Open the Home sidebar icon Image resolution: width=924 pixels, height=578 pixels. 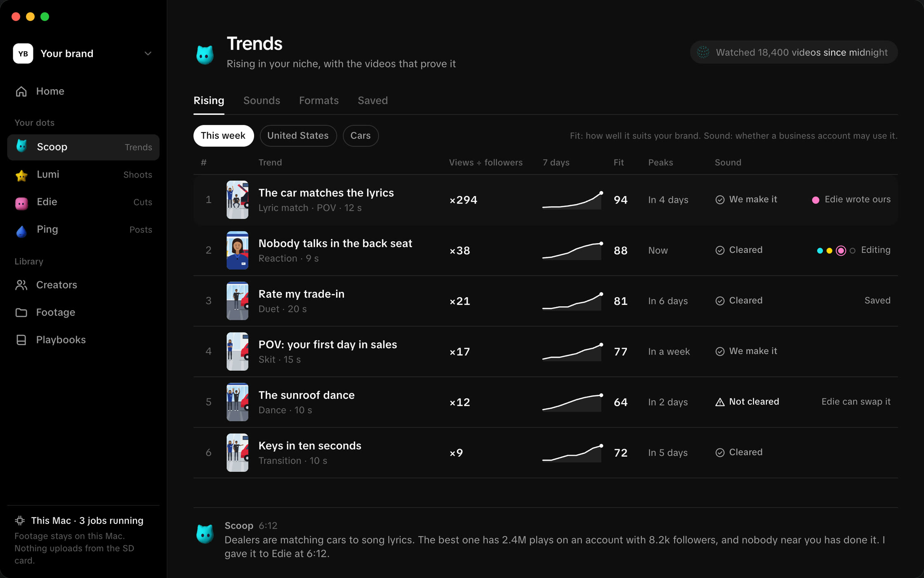[21, 91]
